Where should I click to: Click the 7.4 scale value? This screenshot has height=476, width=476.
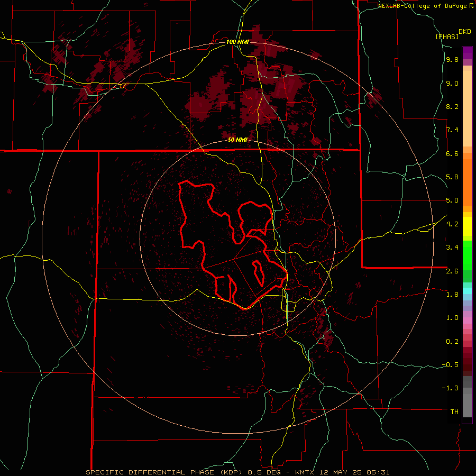click(x=452, y=130)
